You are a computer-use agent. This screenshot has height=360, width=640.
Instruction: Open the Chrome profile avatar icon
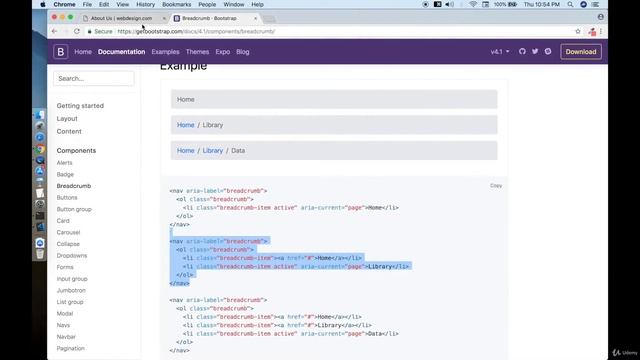(x=600, y=17)
